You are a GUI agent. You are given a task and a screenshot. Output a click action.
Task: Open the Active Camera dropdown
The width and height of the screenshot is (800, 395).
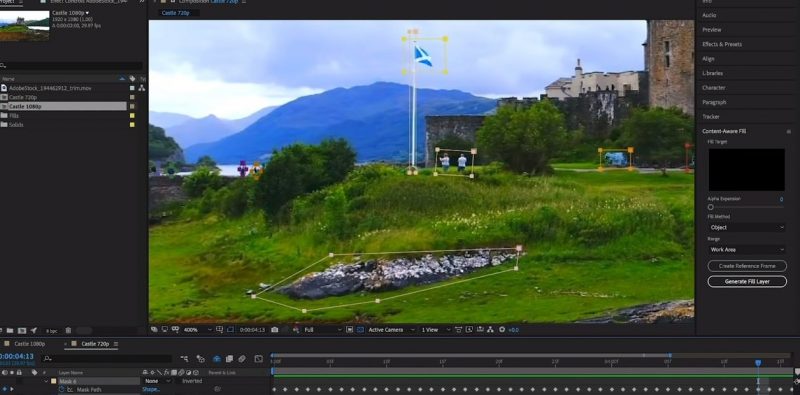(x=391, y=330)
